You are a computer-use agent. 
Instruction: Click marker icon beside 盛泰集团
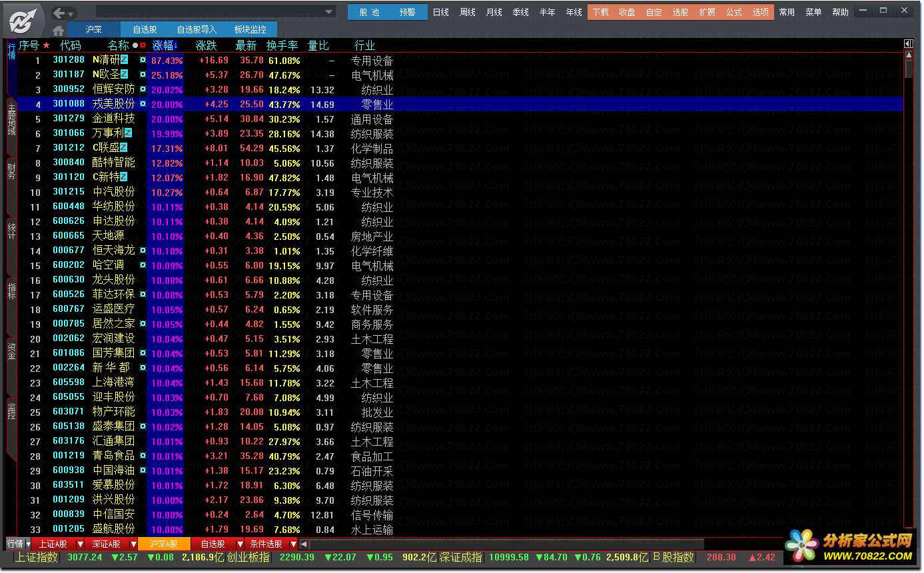[x=143, y=426]
